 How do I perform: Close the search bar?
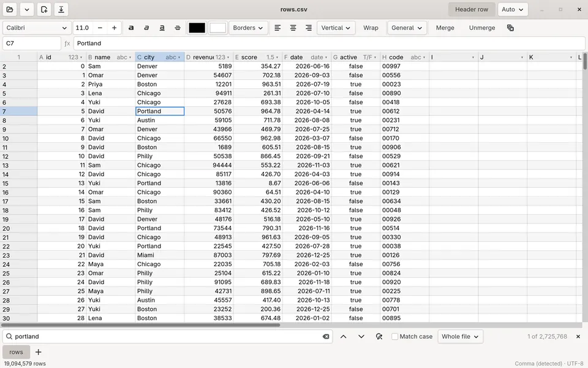click(x=578, y=337)
